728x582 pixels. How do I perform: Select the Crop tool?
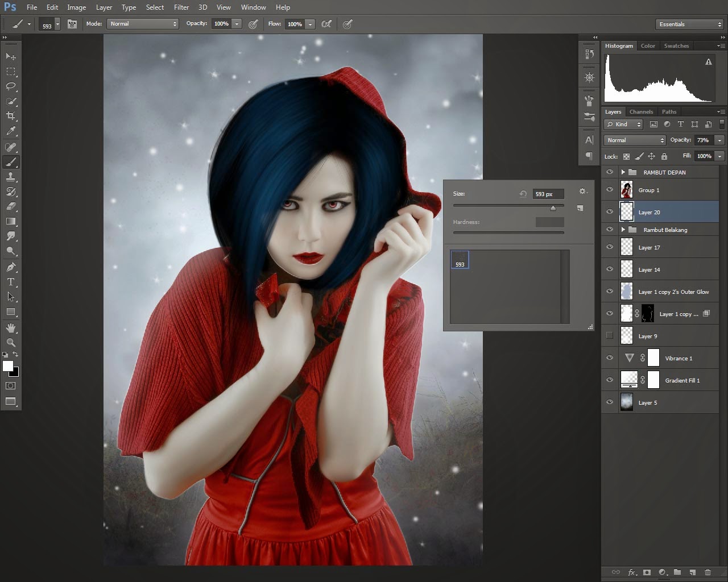11,116
